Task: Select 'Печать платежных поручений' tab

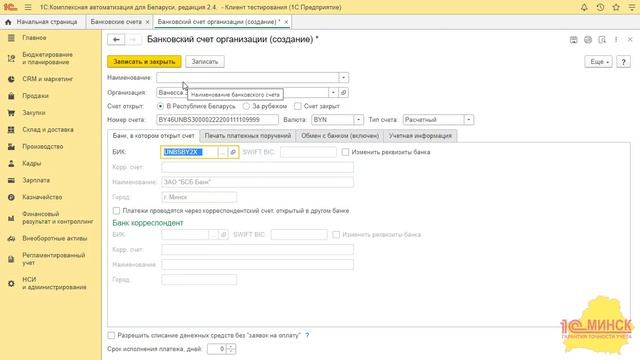Action: 248,136
